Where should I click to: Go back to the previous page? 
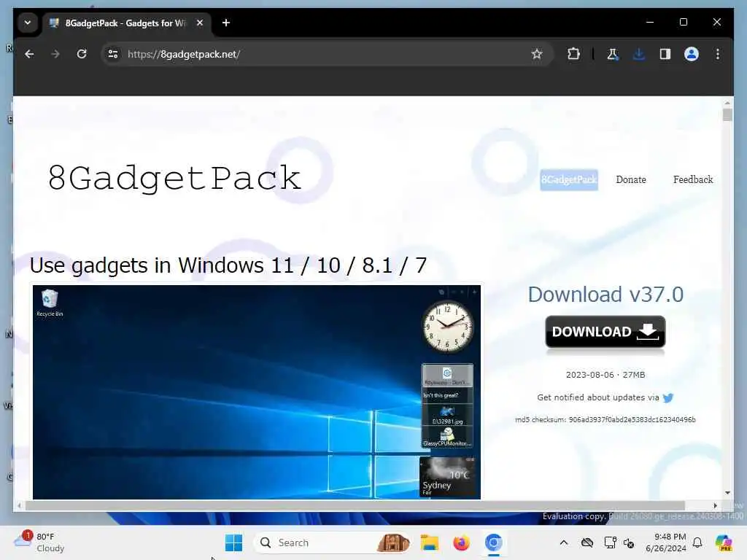pyautogui.click(x=29, y=54)
